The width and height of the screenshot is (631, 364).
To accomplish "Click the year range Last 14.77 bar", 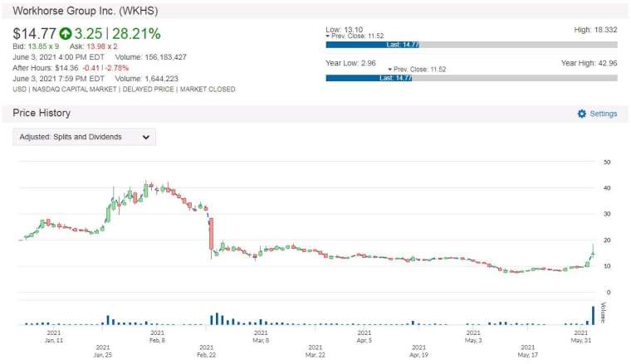I will point(369,78).
